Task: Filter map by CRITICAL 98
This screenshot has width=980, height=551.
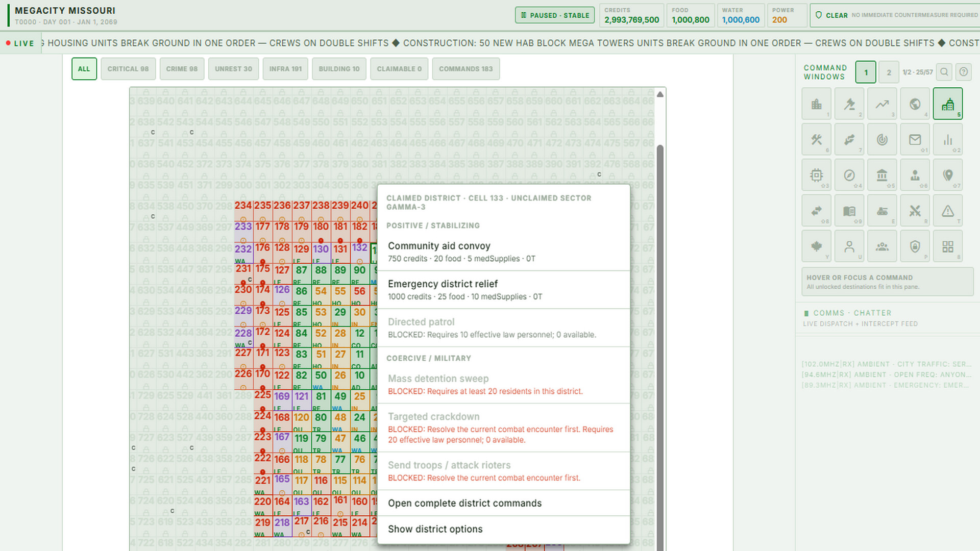Action: point(128,69)
